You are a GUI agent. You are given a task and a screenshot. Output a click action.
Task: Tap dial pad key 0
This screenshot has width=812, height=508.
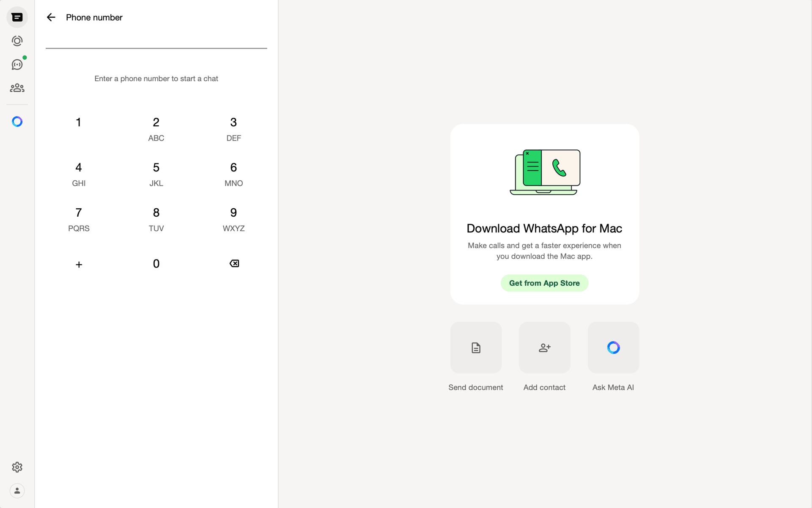(x=156, y=264)
